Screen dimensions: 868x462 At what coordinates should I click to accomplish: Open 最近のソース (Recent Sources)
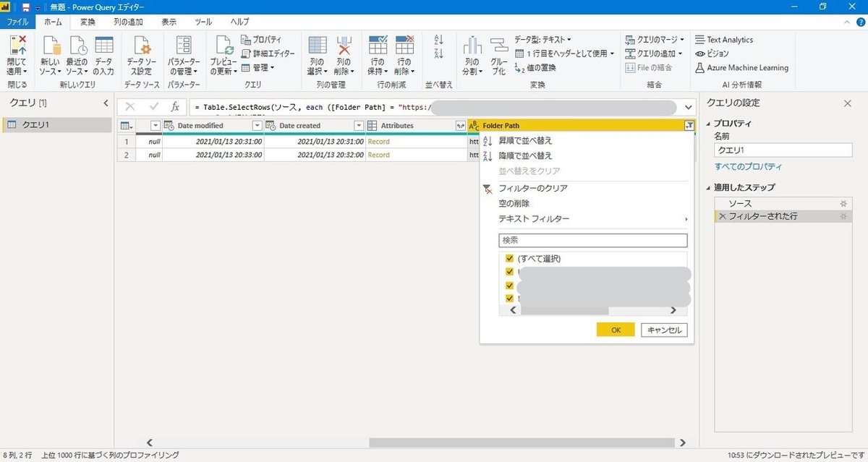[x=77, y=54]
